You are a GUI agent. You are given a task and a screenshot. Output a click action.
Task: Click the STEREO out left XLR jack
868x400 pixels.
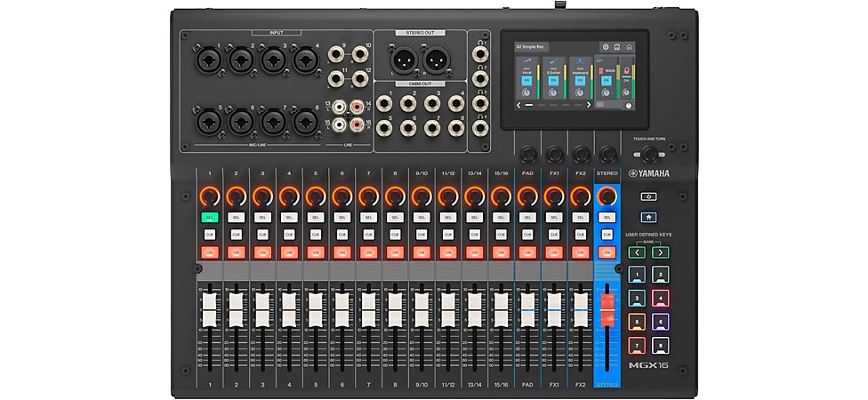point(404,60)
